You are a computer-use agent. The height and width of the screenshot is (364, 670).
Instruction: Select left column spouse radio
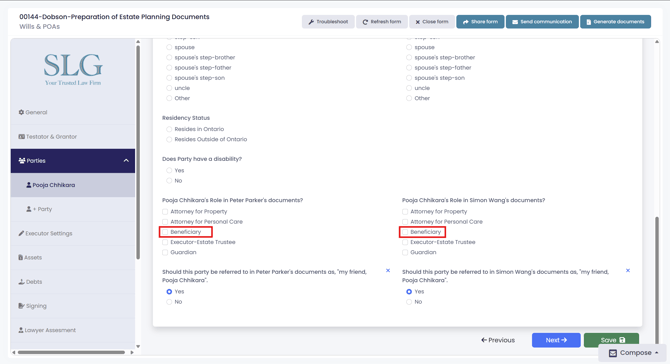tap(169, 47)
